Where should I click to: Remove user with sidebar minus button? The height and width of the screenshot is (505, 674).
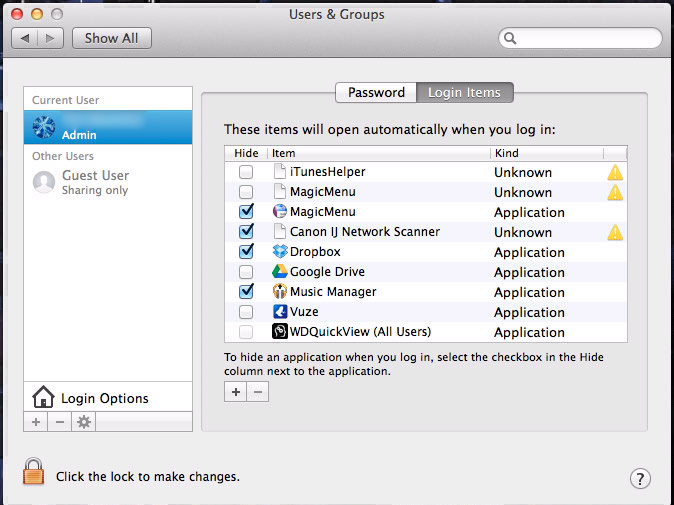[60, 422]
